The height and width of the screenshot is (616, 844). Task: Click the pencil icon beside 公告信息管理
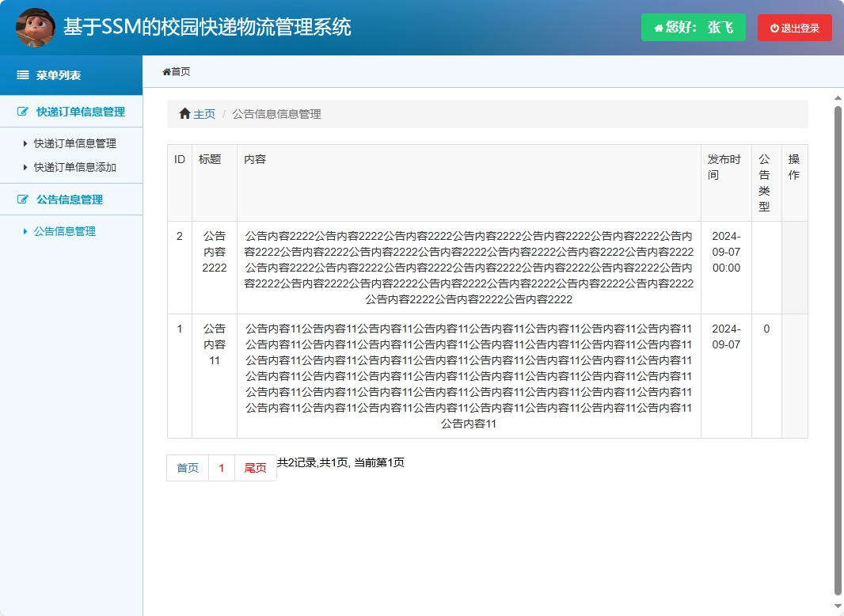23,200
